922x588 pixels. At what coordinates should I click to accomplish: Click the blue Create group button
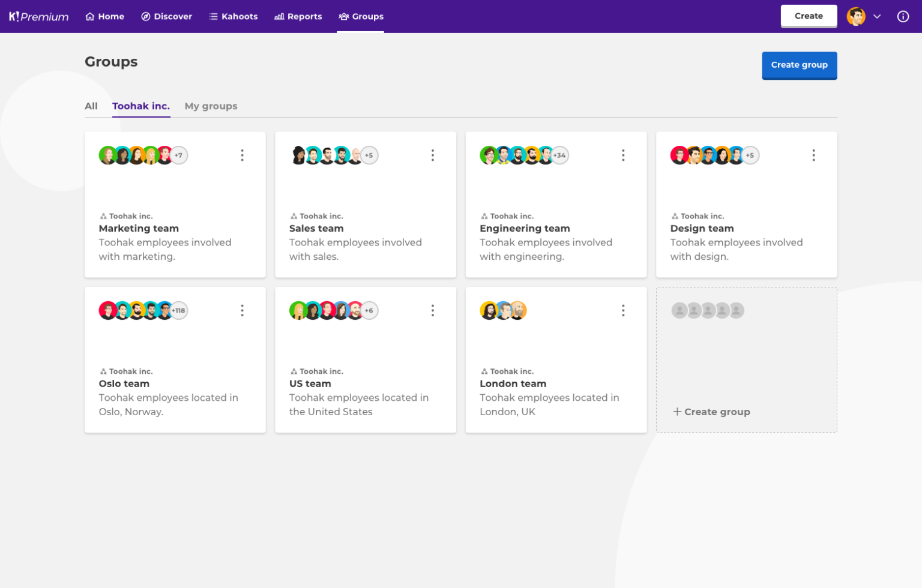[x=799, y=65]
